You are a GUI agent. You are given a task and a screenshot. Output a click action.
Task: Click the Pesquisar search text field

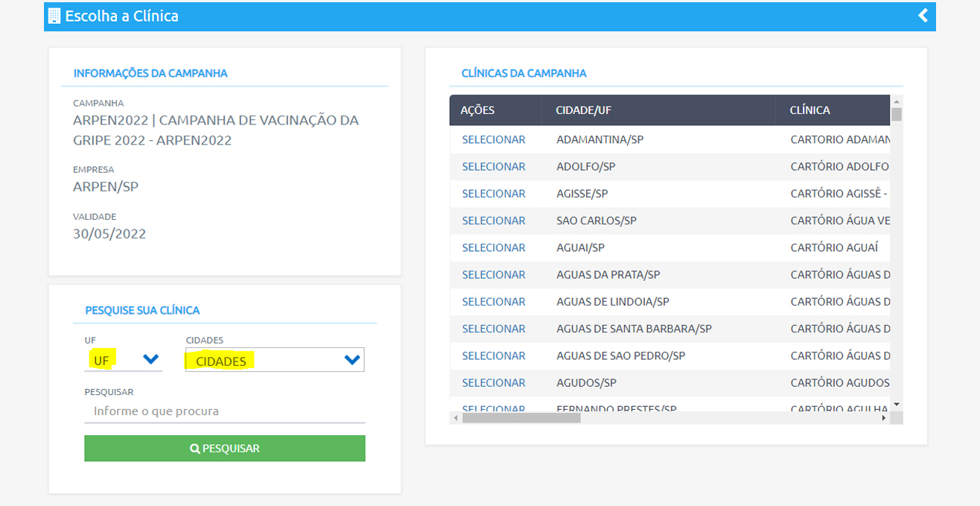pos(224,411)
